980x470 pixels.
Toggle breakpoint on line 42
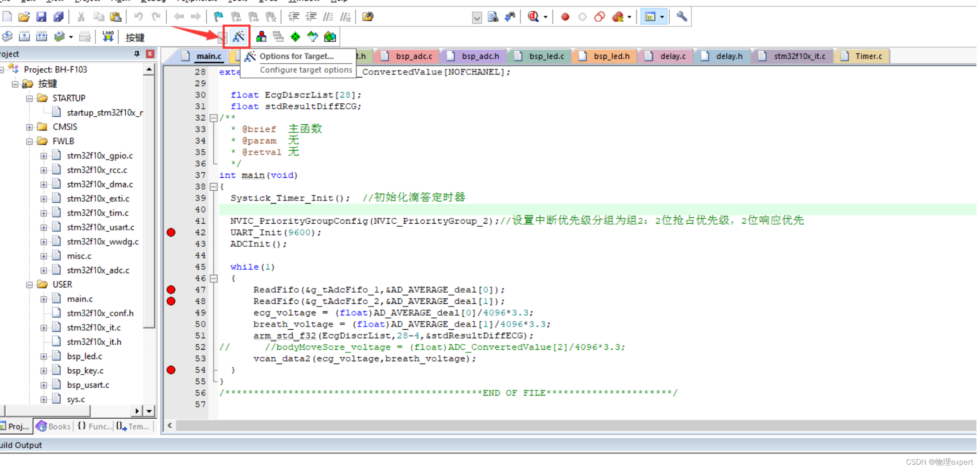171,233
